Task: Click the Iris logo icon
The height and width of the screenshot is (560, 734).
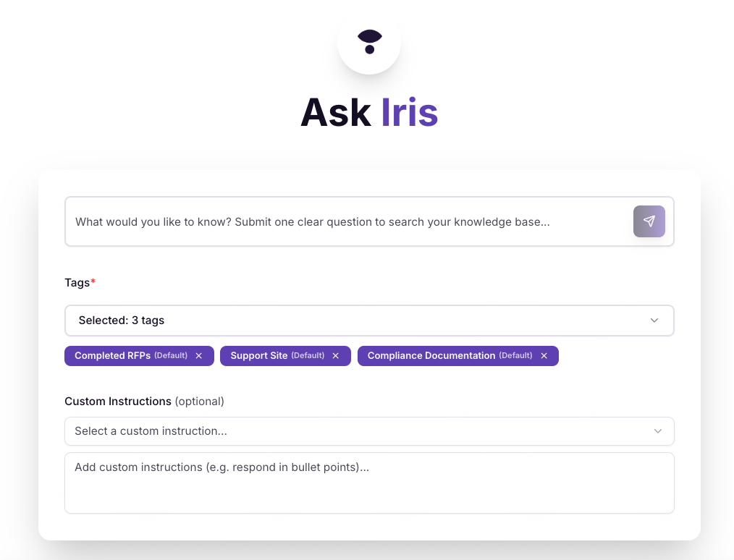Action: click(x=369, y=42)
